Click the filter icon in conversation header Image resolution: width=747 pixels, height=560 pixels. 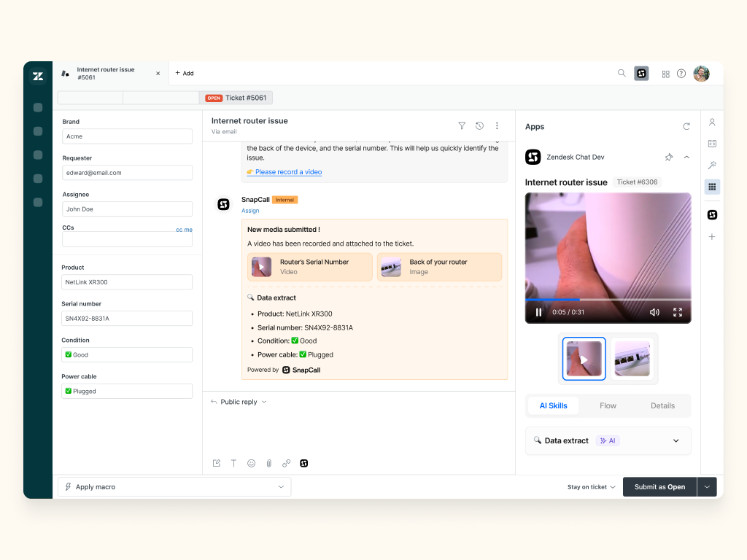pos(462,125)
